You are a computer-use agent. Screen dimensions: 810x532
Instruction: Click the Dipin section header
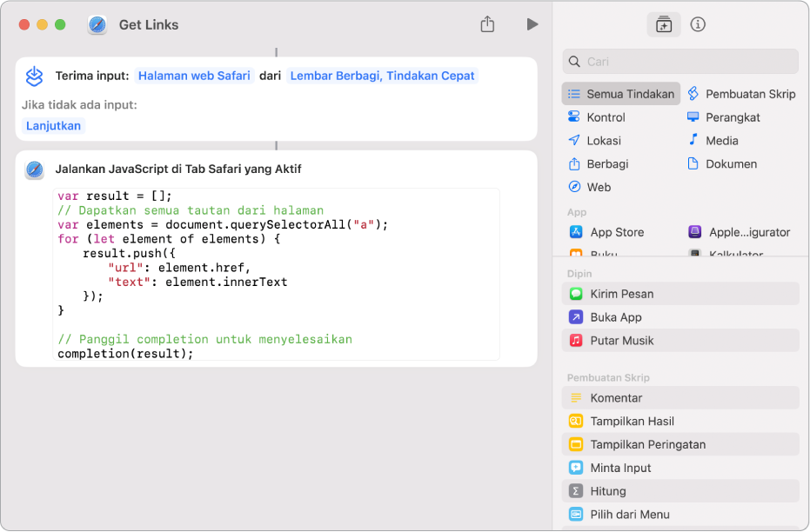tap(579, 274)
